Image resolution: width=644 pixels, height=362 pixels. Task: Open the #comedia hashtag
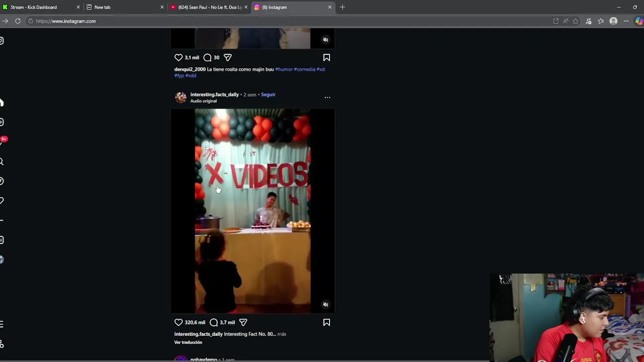click(304, 69)
